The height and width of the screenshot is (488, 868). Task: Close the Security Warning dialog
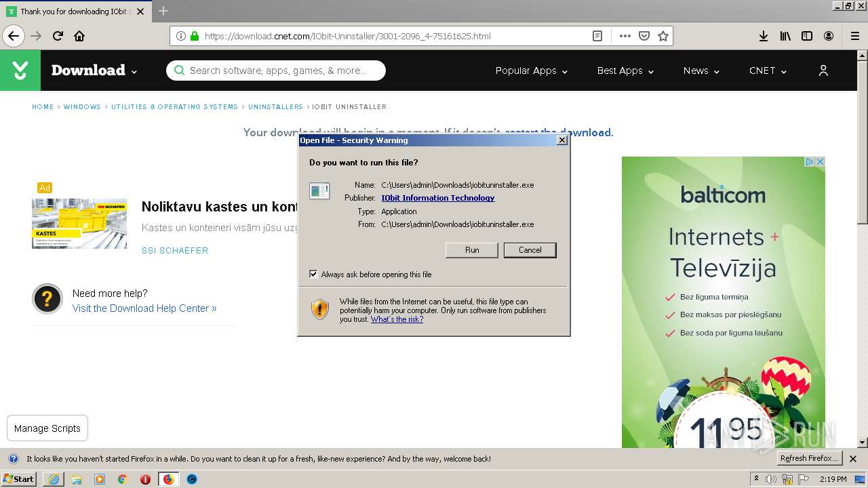point(561,140)
